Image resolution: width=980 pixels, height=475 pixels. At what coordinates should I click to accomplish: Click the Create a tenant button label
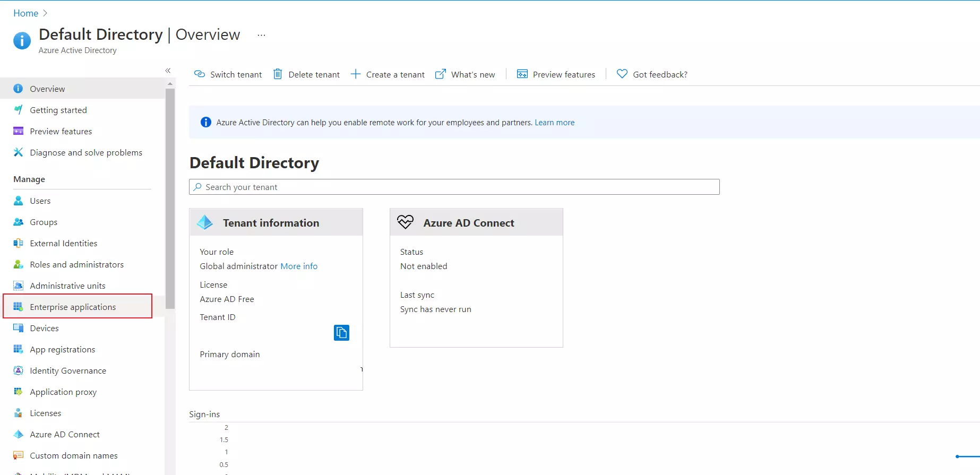396,75
